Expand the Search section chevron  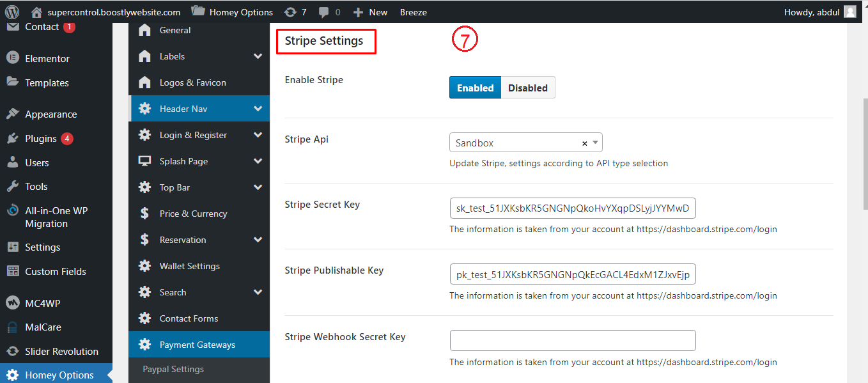coord(258,292)
